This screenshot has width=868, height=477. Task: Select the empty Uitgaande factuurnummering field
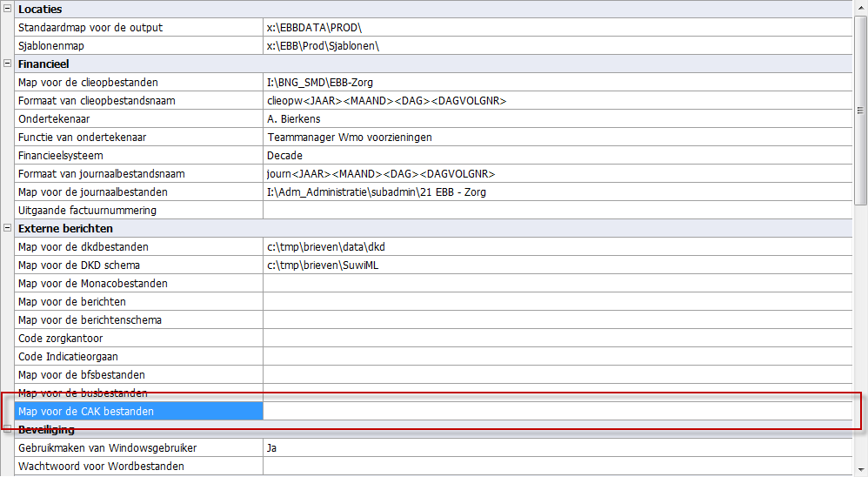pos(557,211)
